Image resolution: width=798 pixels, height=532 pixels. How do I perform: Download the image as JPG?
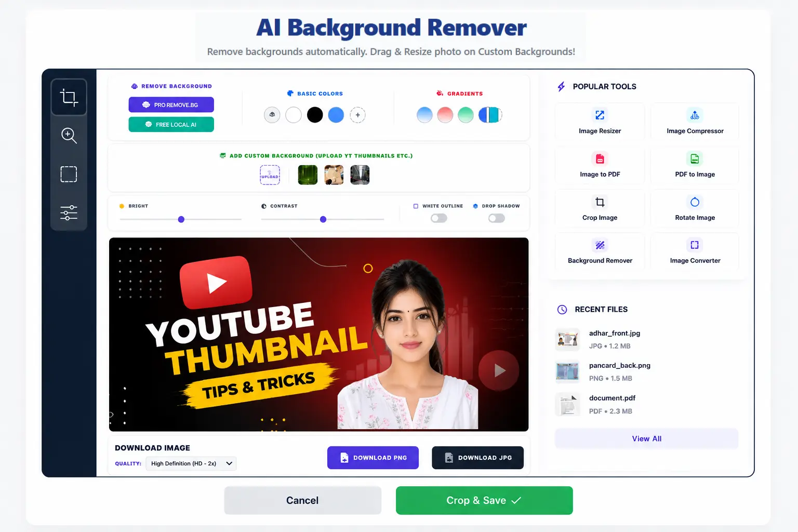point(478,458)
